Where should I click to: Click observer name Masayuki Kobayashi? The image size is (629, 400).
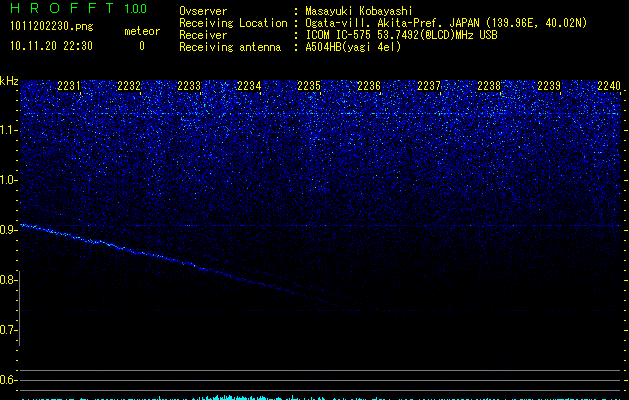[359, 11]
